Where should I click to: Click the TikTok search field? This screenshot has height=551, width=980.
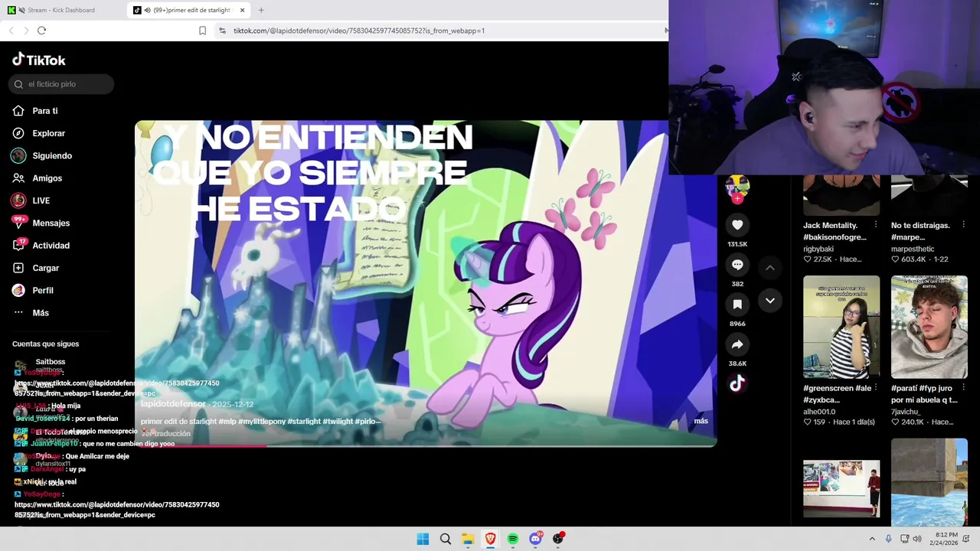pyautogui.click(x=61, y=84)
